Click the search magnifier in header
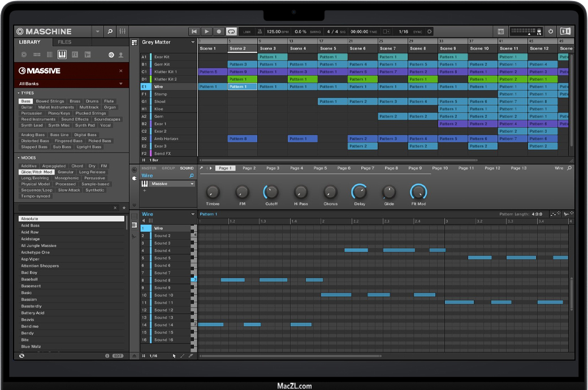Viewport: 588px width, 390px height. coord(110,32)
